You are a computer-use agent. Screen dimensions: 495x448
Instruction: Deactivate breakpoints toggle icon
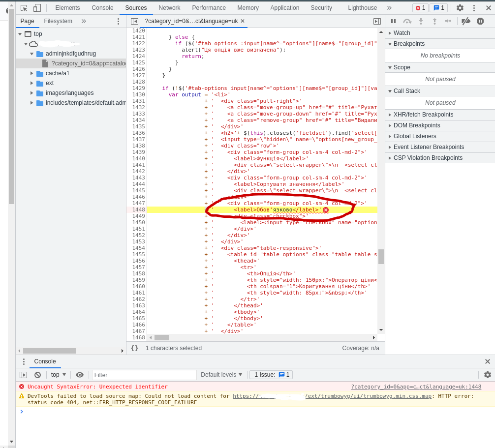point(466,21)
